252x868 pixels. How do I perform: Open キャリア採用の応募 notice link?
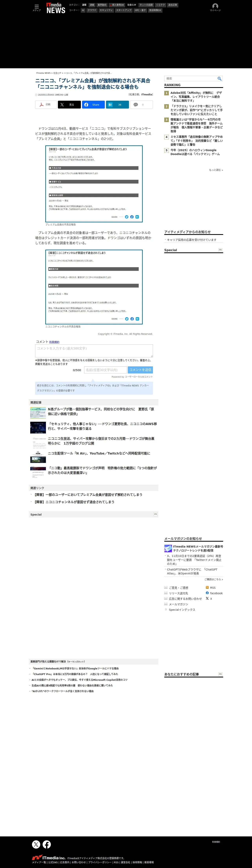[x=192, y=240]
